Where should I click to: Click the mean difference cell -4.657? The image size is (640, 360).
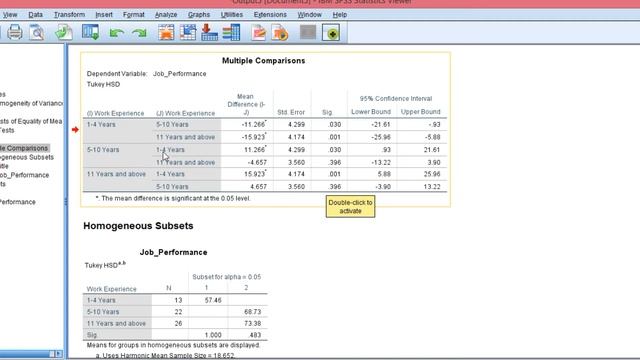tap(257, 162)
